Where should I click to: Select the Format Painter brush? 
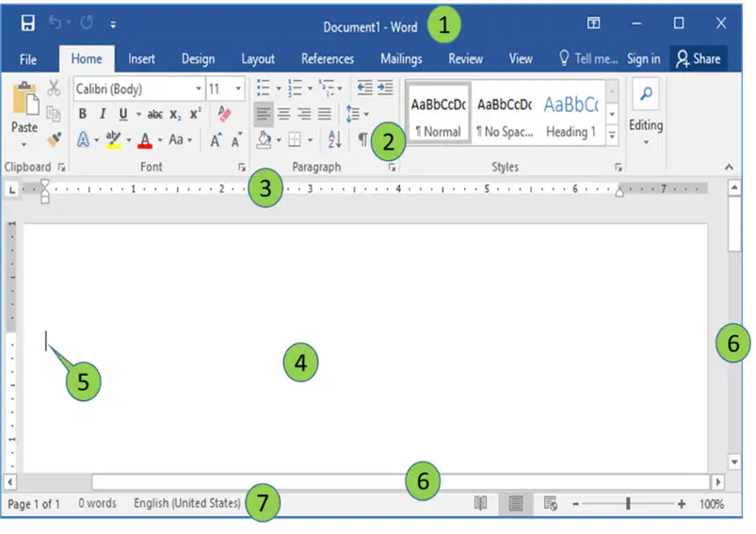coord(54,139)
